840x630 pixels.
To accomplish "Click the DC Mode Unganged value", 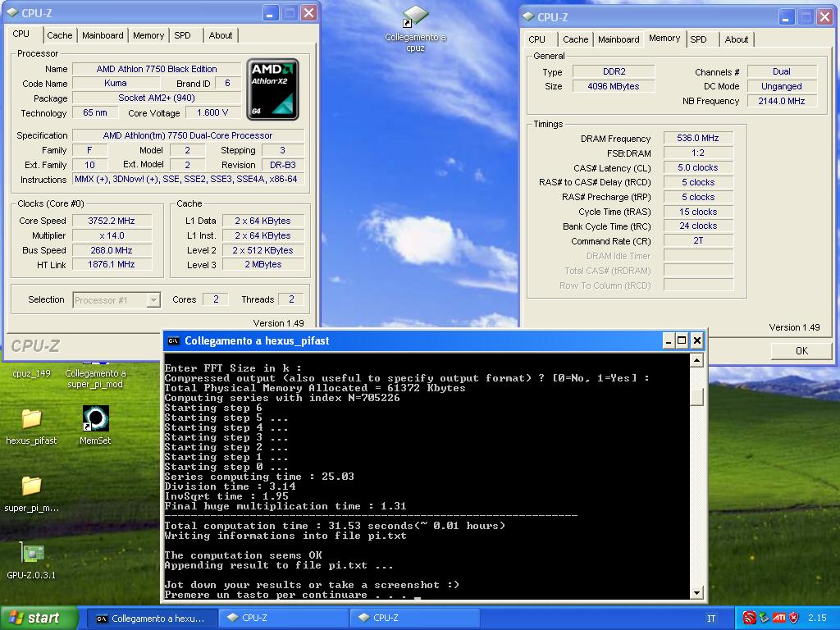I will [782, 86].
